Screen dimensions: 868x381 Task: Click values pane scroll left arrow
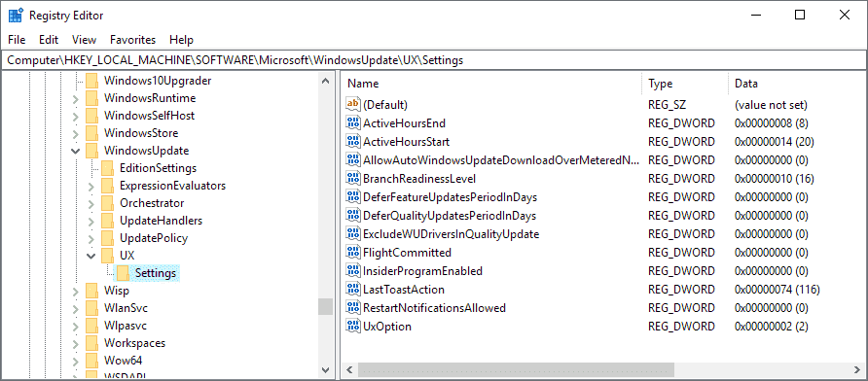350,370
